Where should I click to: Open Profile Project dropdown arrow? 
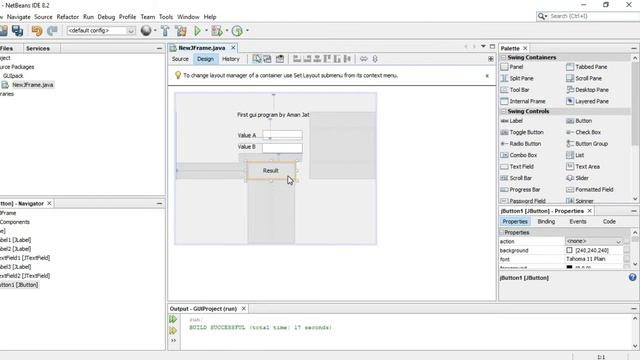point(247,31)
